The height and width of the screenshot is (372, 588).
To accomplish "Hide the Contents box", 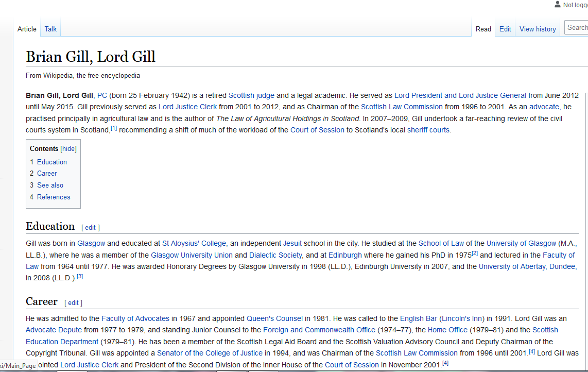I will (x=68, y=149).
